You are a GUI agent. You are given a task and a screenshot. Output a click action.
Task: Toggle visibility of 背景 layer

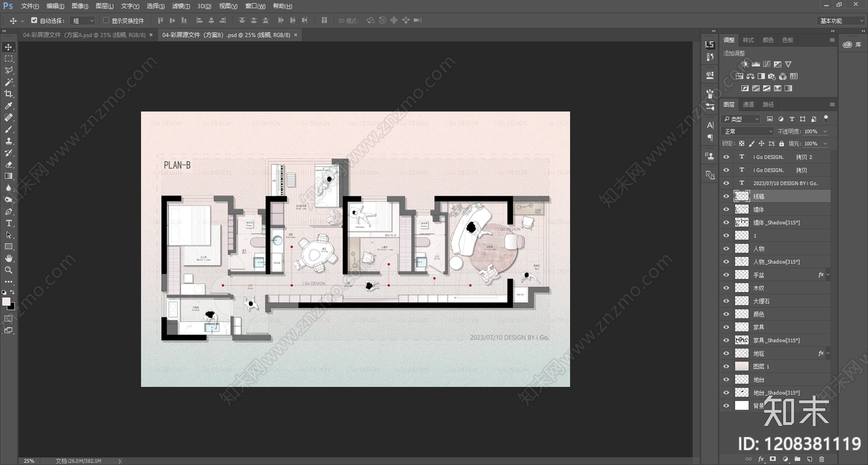tap(726, 405)
